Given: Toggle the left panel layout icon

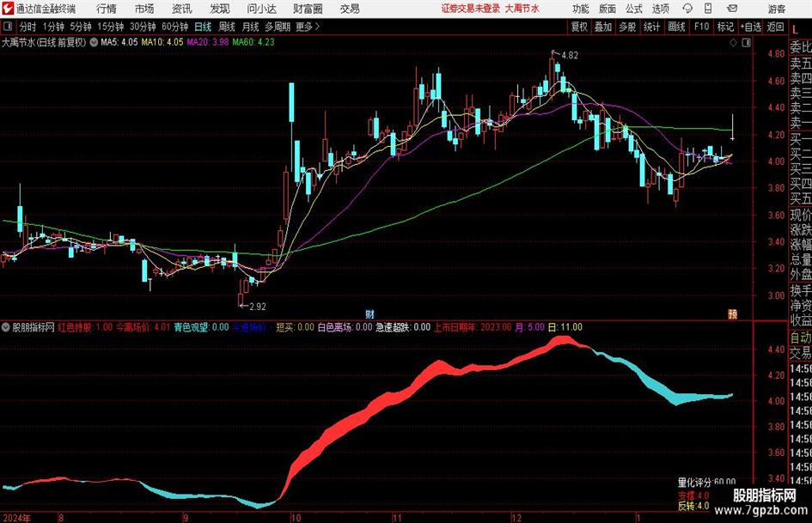Looking at the screenshot, I should pos(7,27).
